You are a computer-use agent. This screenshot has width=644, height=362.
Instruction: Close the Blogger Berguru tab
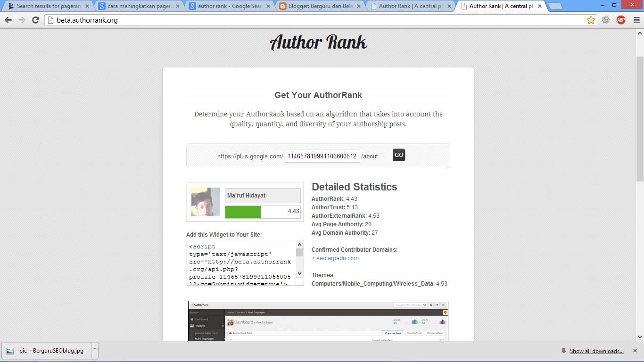click(358, 7)
